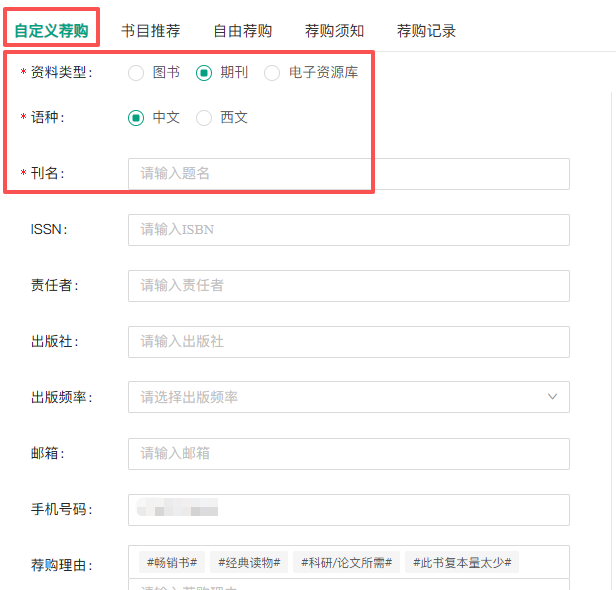Image resolution: width=616 pixels, height=590 pixels.
Task: Select the 电子资源库 option
Action: [x=272, y=73]
